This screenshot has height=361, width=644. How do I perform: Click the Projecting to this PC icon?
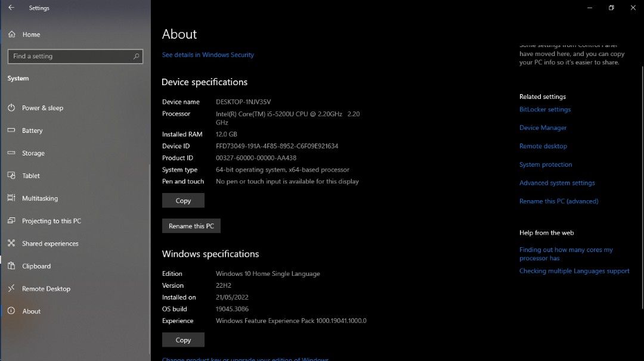click(x=11, y=220)
